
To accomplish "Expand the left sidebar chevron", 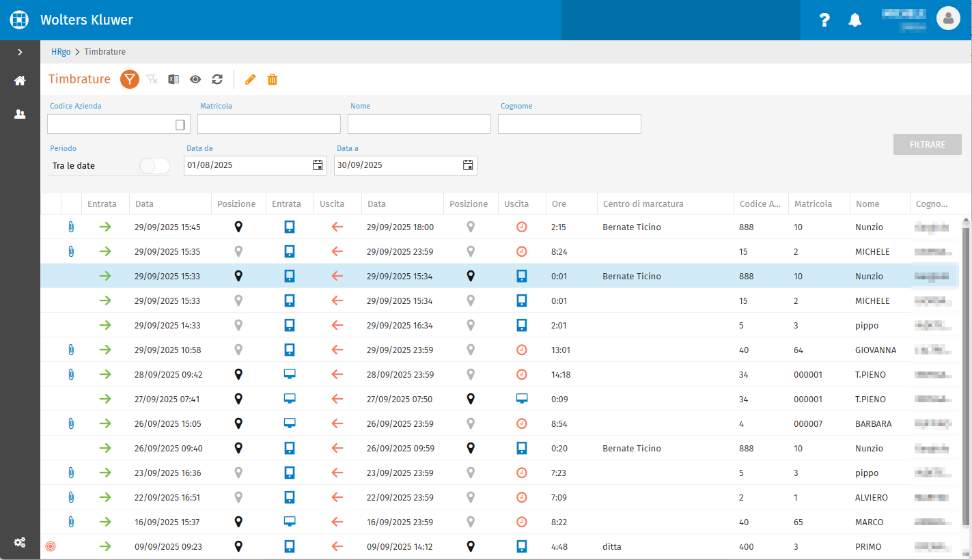I will click(20, 52).
